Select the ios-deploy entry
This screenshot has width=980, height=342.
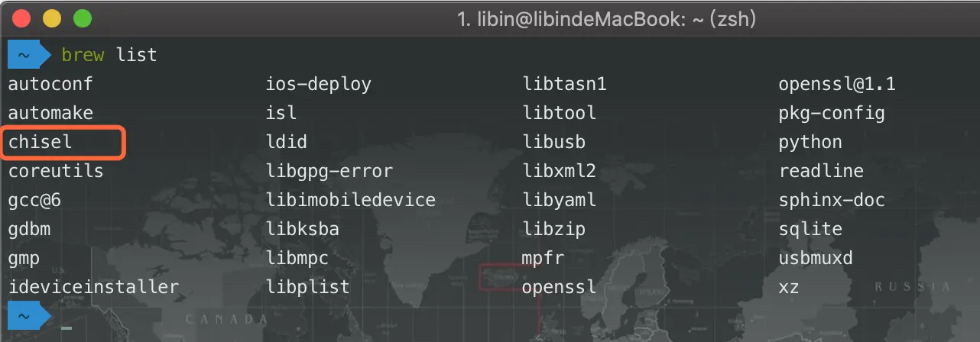[319, 84]
